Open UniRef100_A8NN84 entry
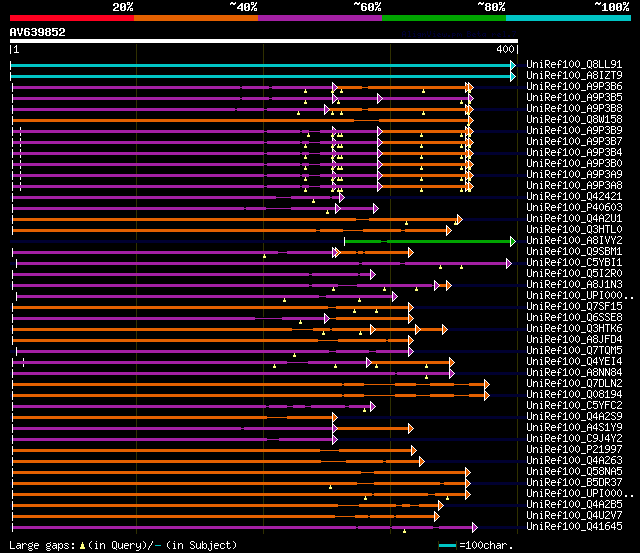The image size is (640, 553). 574,373
